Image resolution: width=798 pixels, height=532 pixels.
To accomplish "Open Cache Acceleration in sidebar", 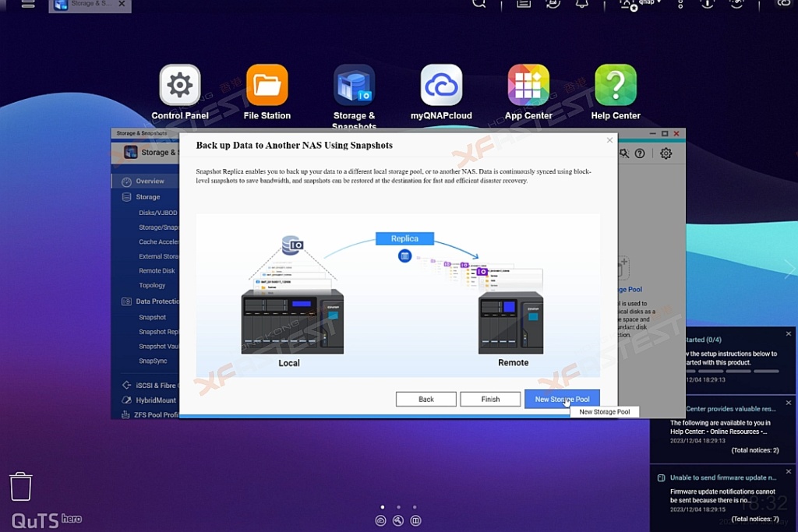I will [x=158, y=242].
